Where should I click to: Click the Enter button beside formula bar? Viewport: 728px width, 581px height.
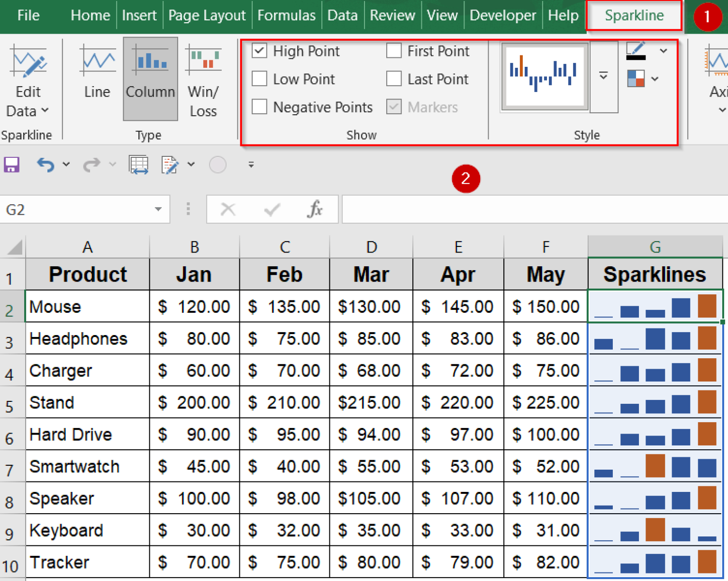pyautogui.click(x=272, y=209)
